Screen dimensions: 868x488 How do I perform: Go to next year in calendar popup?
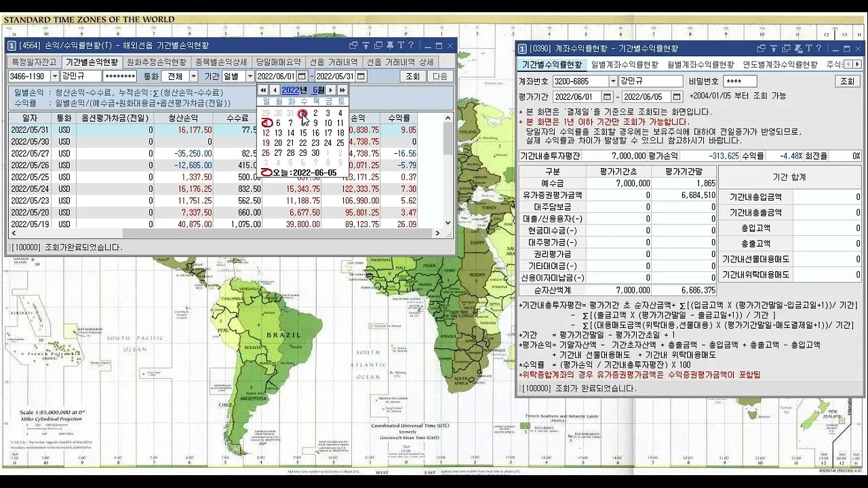click(342, 90)
